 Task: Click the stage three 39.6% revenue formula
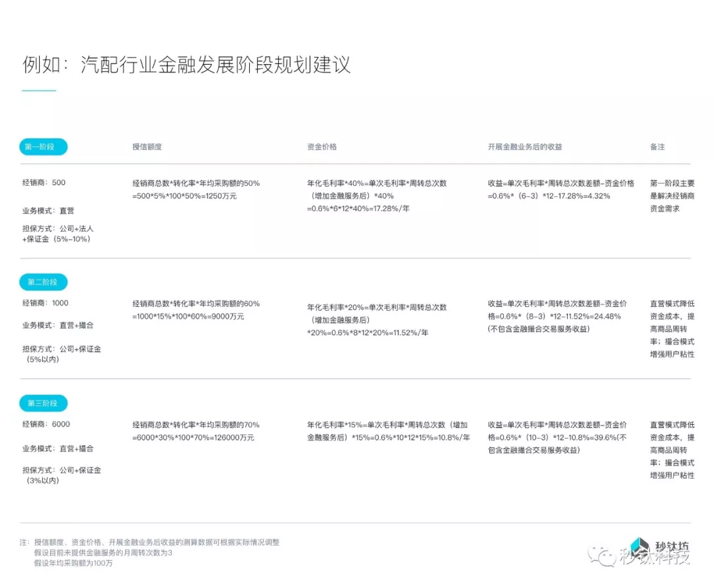(x=557, y=437)
